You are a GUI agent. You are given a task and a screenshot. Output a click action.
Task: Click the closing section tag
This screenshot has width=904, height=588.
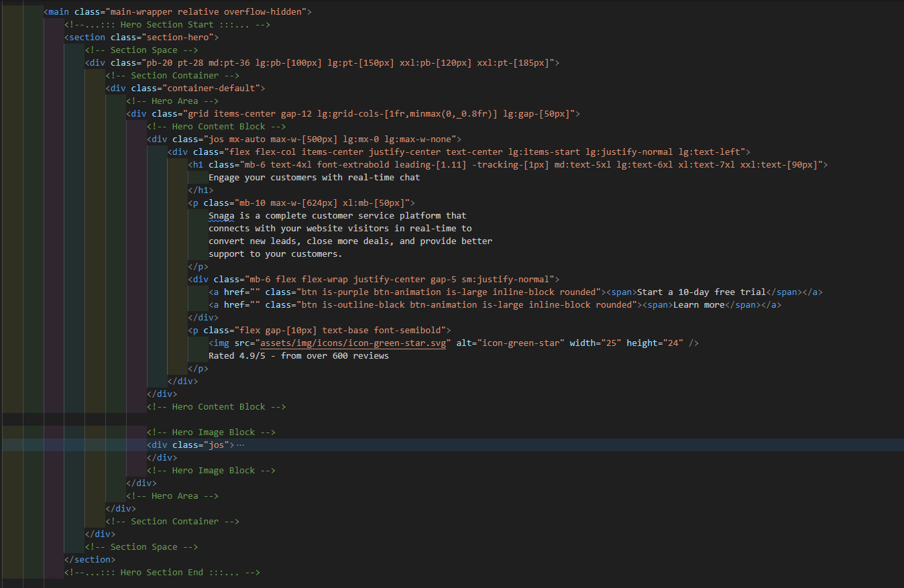pos(90,559)
